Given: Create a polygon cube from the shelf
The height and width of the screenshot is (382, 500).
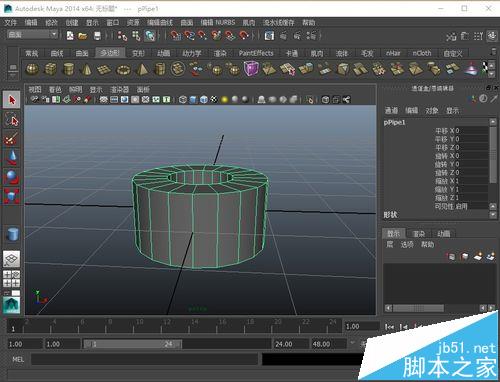Looking at the screenshot, I should [51, 69].
